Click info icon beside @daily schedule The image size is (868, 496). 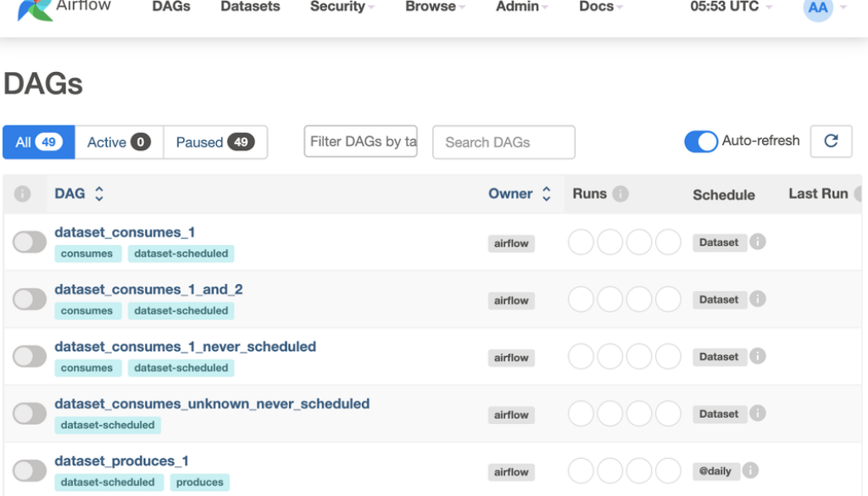[x=750, y=471]
